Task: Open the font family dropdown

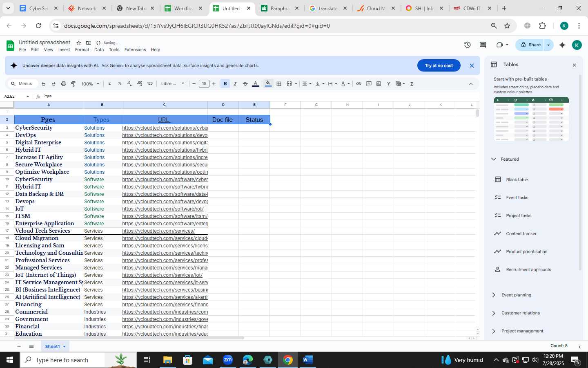Action: coord(173,84)
